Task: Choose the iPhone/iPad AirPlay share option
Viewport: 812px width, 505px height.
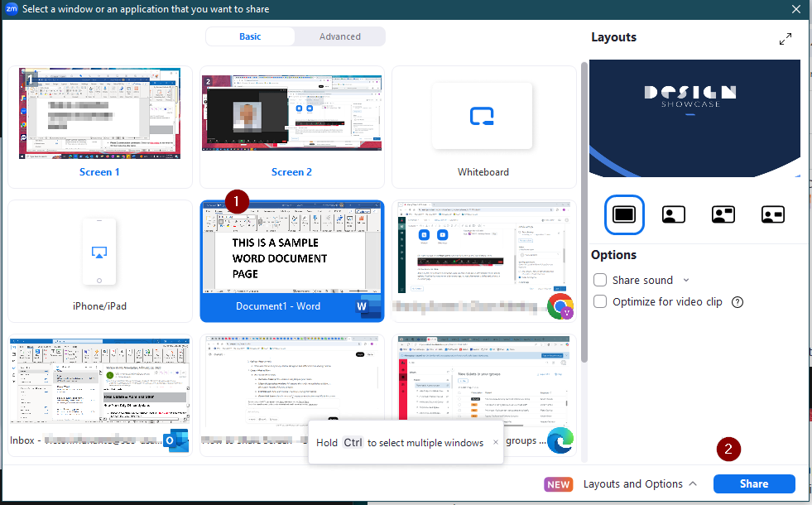Action: [x=100, y=261]
